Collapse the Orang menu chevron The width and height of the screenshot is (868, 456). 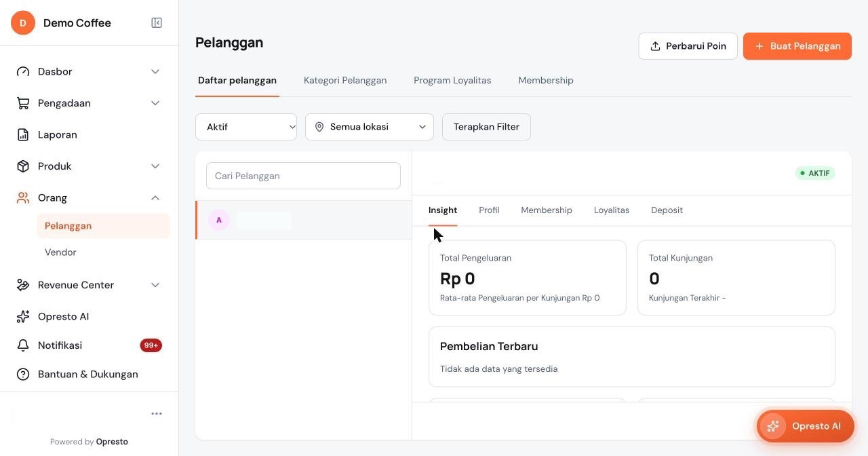155,198
